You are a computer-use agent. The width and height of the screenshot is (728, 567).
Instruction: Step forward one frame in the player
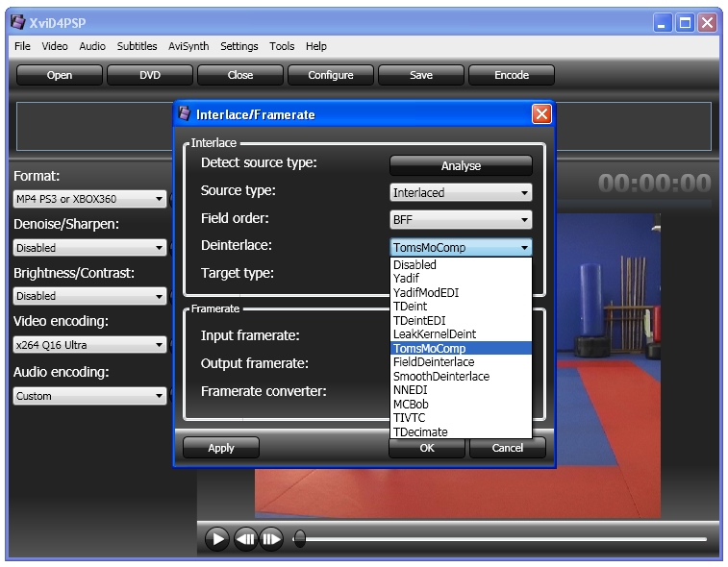coord(271,539)
